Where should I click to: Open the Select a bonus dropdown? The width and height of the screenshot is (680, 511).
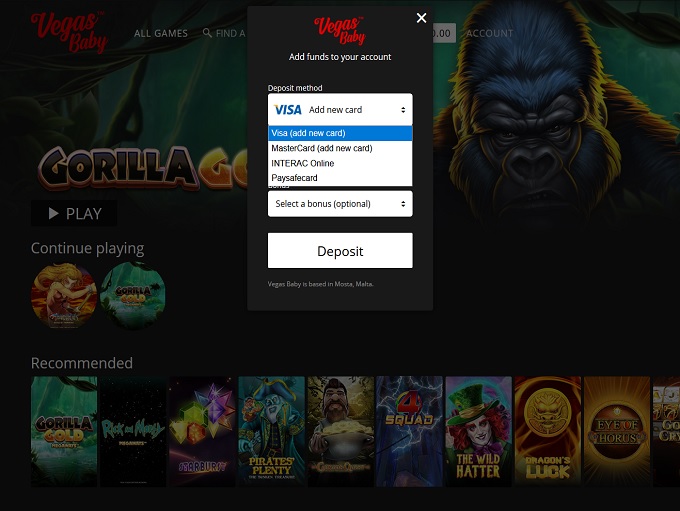click(x=340, y=204)
